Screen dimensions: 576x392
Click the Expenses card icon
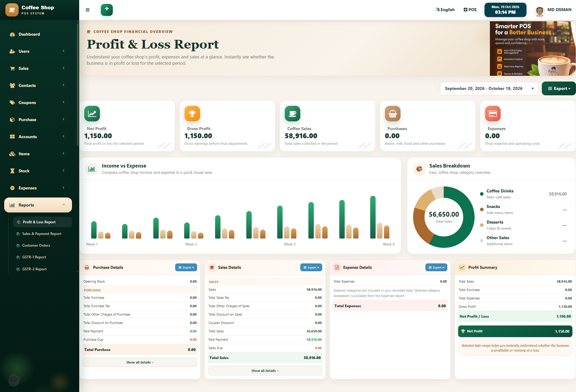[493, 114]
